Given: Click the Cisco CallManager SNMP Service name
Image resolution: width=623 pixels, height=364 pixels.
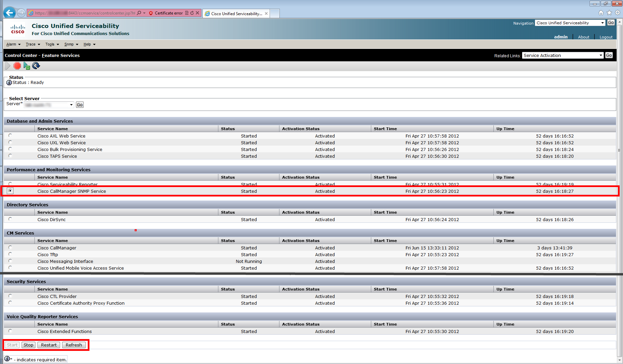Looking at the screenshot, I should [72, 191].
